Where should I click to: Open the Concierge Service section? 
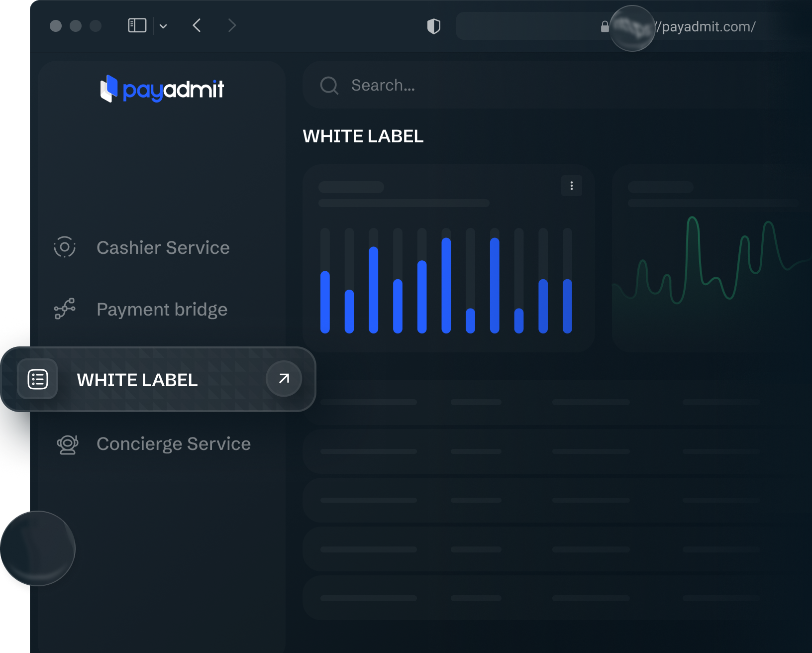click(x=173, y=444)
